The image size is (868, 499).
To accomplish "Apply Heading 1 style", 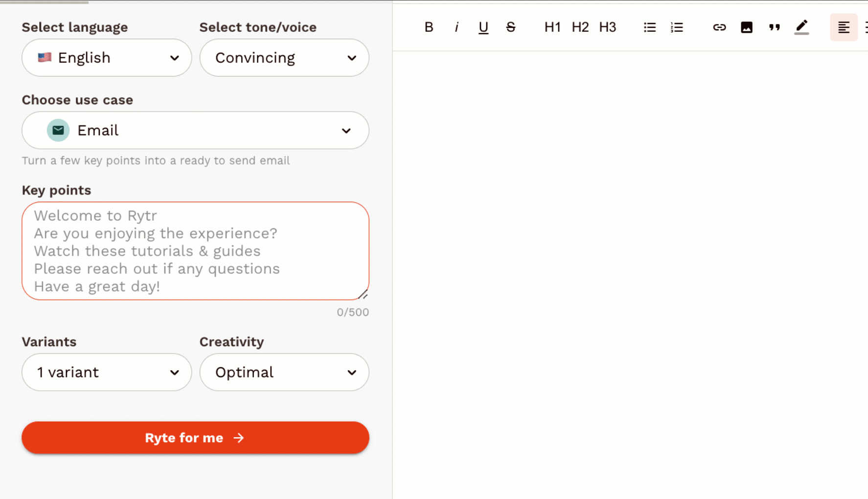I will point(552,27).
